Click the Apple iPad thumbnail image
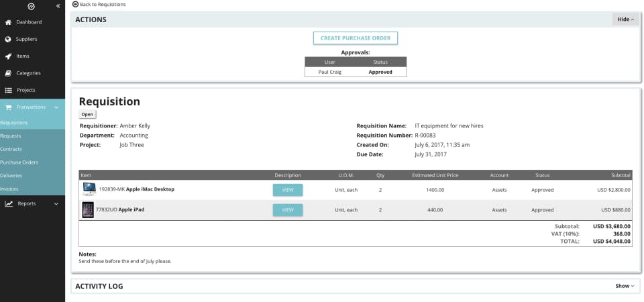644x302 pixels. point(88,210)
